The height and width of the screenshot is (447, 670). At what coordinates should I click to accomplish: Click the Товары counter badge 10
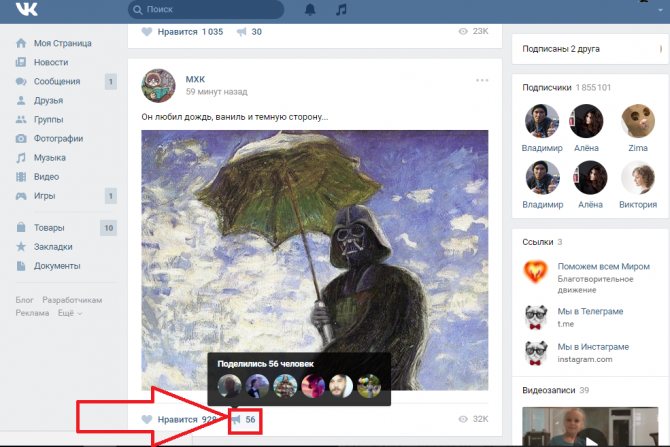(109, 228)
